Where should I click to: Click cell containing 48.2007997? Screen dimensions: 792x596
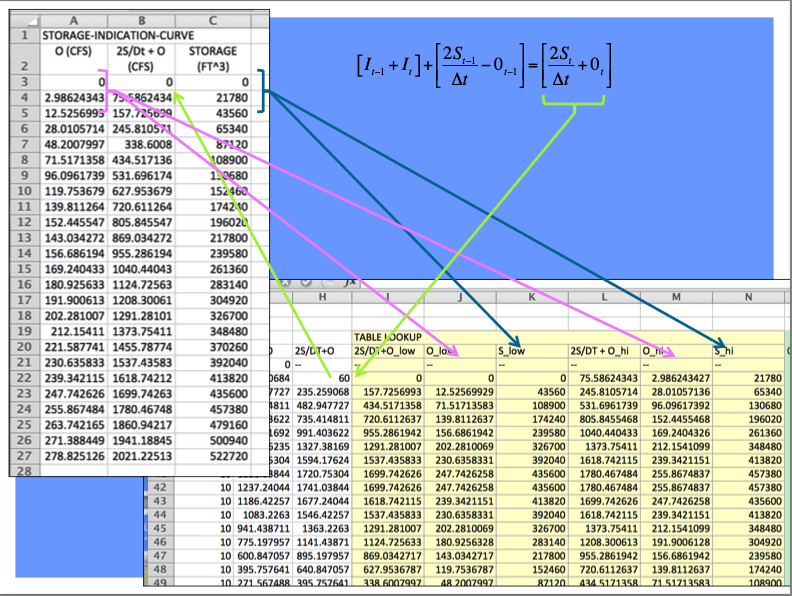click(x=74, y=145)
